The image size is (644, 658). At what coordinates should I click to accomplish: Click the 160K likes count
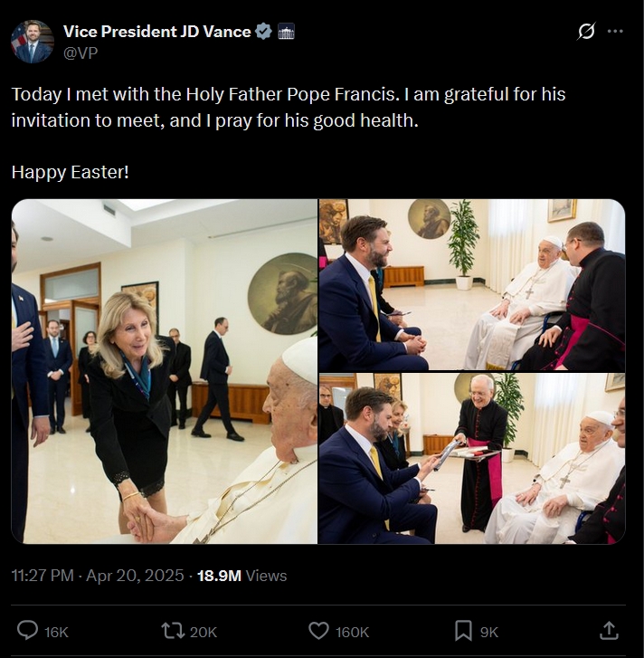[352, 632]
